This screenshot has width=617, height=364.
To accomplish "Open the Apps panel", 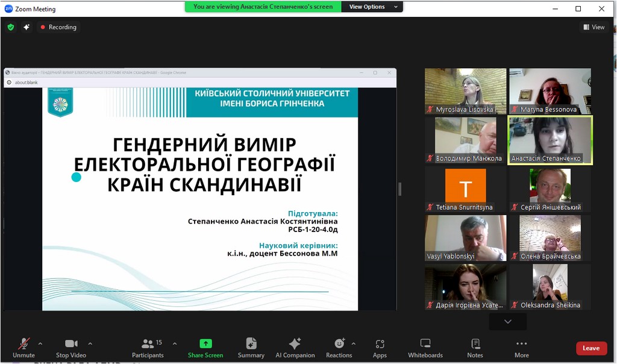I will pos(380,348).
